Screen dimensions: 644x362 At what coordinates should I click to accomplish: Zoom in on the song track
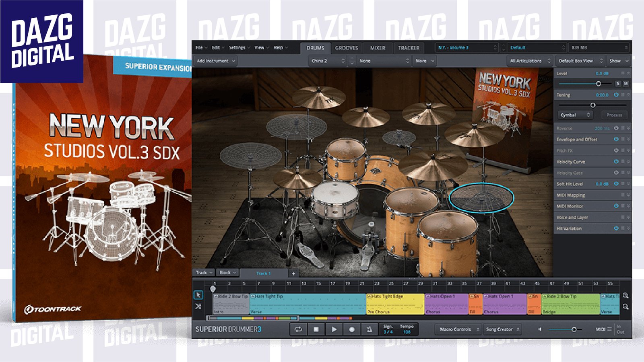(625, 296)
